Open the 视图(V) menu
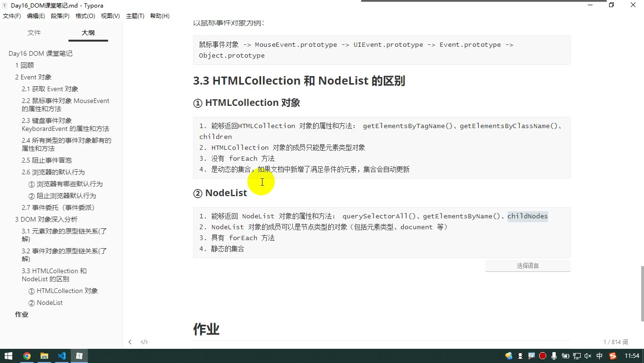The height and width of the screenshot is (363, 644). click(x=110, y=16)
